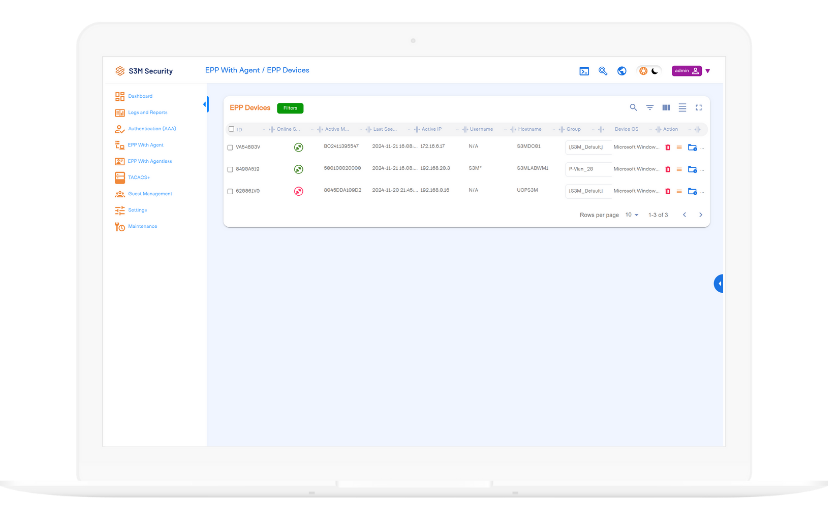
Task: Open the terminal console icon in header
Action: point(584,71)
